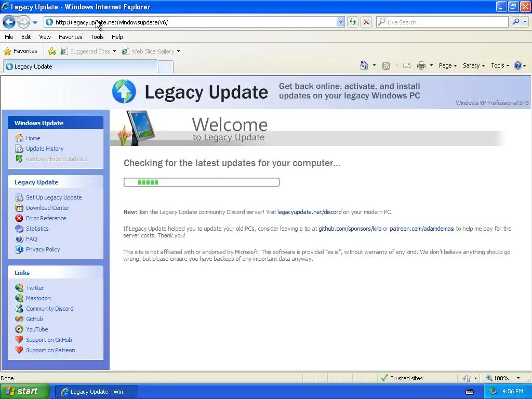Open the Safety command bar menu
The width and height of the screenshot is (532, 399).
(x=474, y=65)
